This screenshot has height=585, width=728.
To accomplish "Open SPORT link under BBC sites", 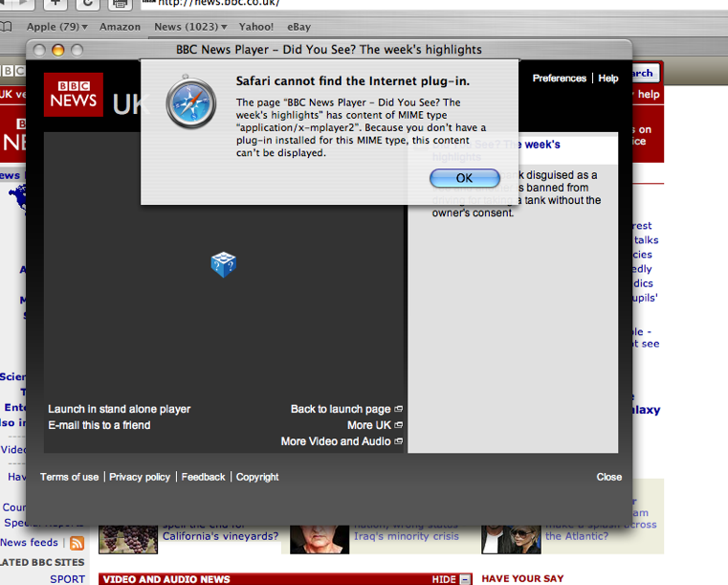I will (x=67, y=579).
